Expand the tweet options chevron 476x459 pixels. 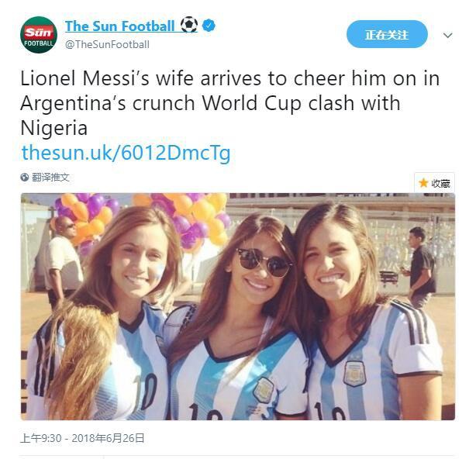pos(447,36)
